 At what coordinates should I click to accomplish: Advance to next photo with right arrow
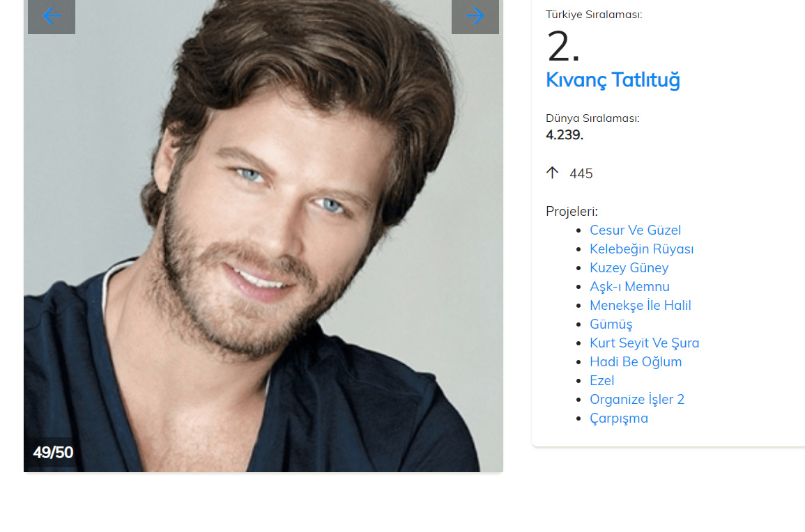click(x=475, y=17)
